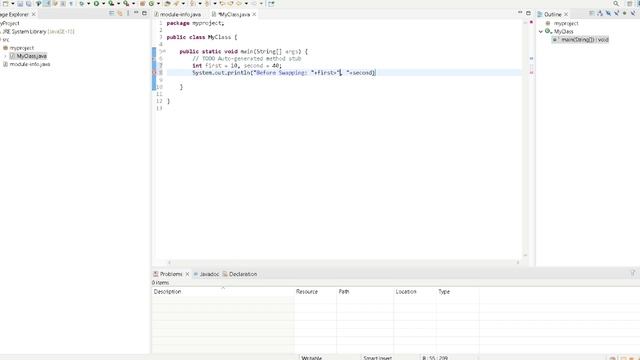Click the Debug bug toolbar icon

tap(82, 4)
